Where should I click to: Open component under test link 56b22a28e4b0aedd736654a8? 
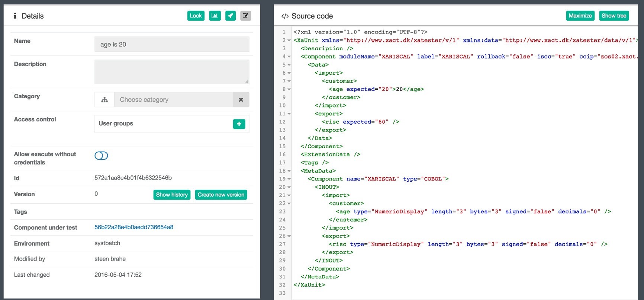coord(134,227)
